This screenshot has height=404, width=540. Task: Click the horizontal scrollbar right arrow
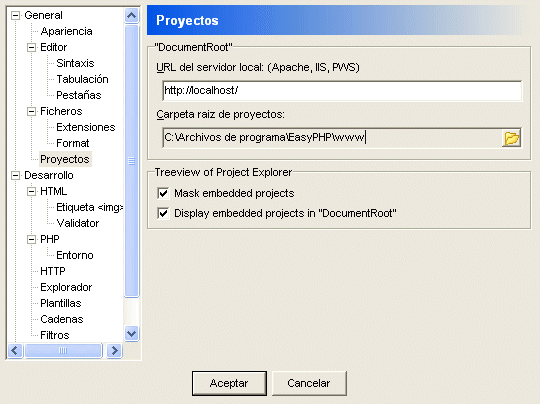pos(114,351)
